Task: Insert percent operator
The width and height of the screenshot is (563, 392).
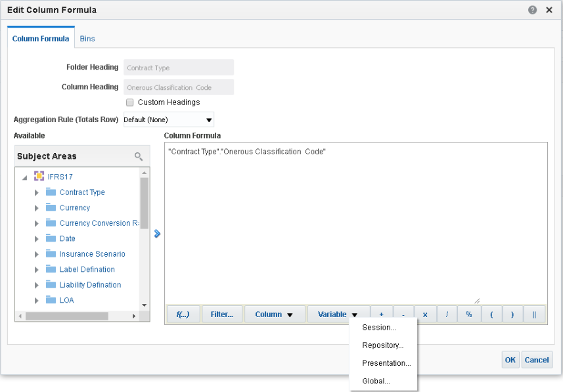Action: pos(469,315)
